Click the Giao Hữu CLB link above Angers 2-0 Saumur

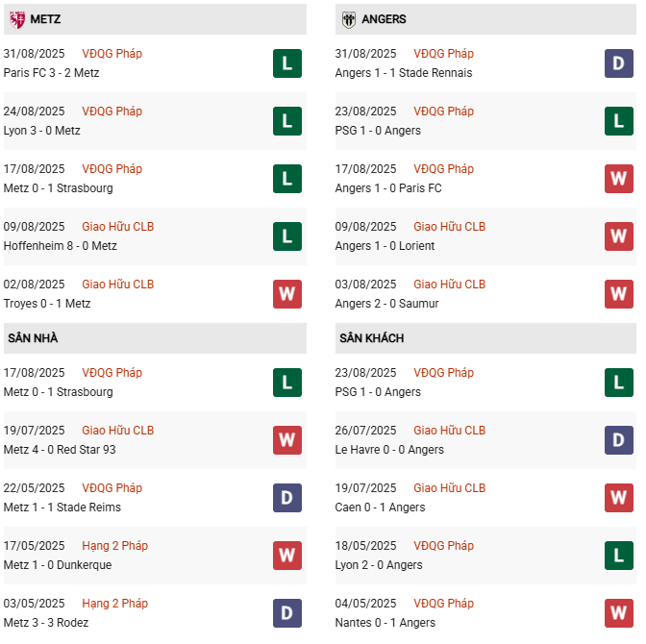(449, 285)
